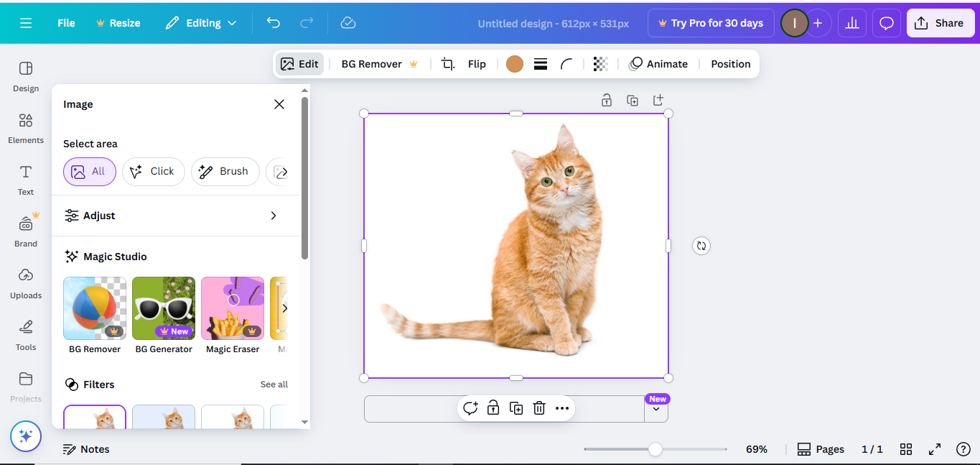Duplicate the selected image

515,408
